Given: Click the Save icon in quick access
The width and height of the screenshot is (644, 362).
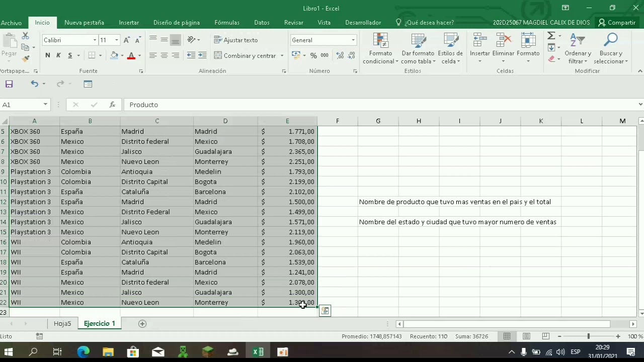Looking at the screenshot, I should [x=9, y=84].
